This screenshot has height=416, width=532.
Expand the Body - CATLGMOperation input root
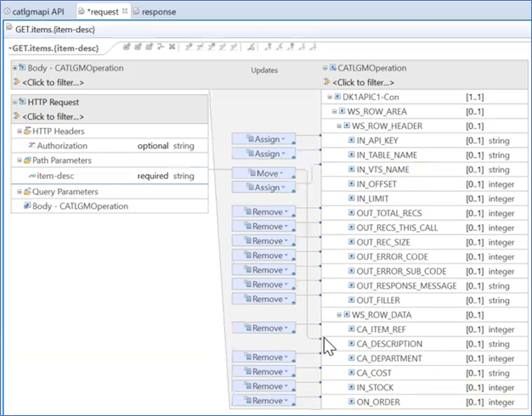[14, 68]
